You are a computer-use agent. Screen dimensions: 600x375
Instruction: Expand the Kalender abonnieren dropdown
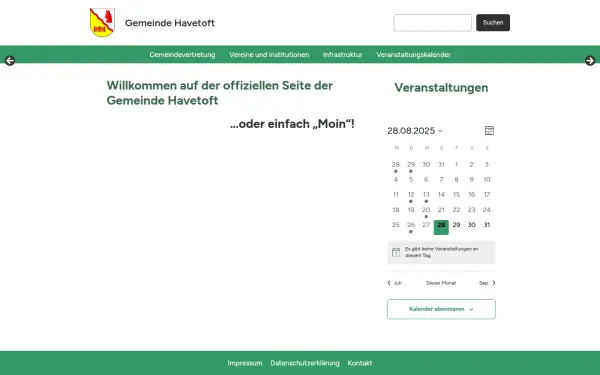(x=441, y=309)
